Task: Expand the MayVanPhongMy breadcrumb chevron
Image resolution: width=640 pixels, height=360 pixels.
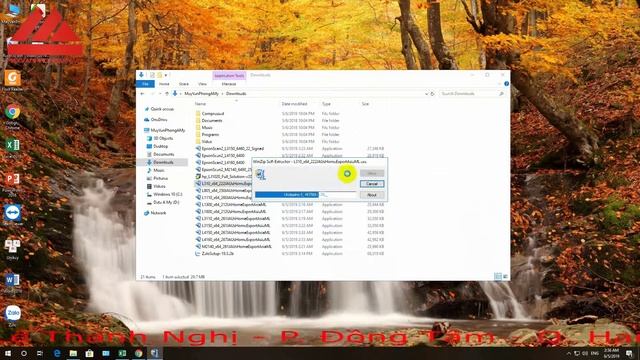Action: click(x=222, y=93)
